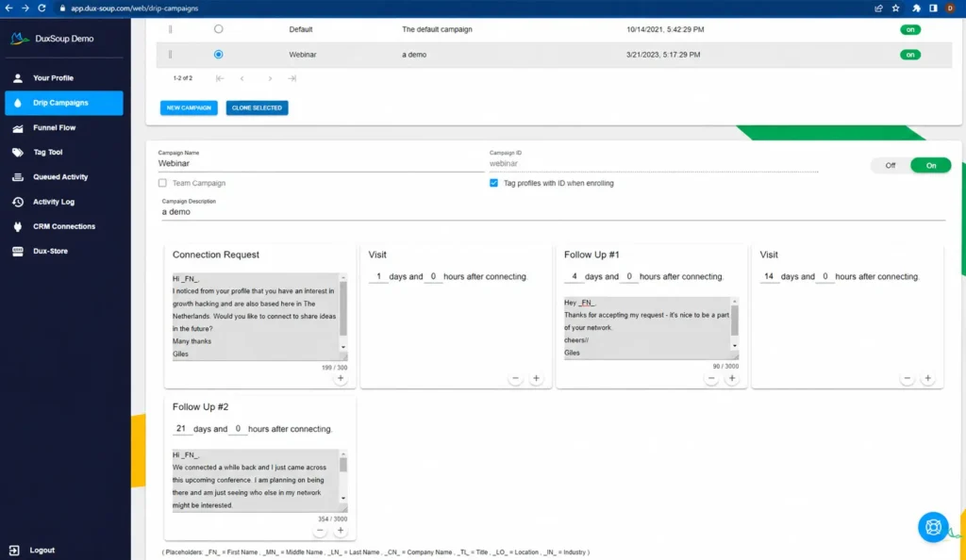Open Drip Campaigns section
966x560 pixels.
coord(64,103)
